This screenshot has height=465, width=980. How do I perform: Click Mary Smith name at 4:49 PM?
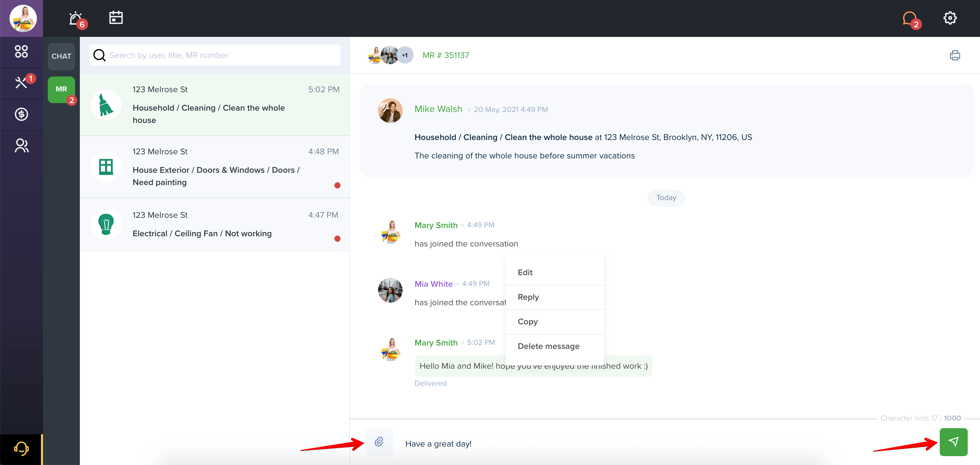coord(436,225)
